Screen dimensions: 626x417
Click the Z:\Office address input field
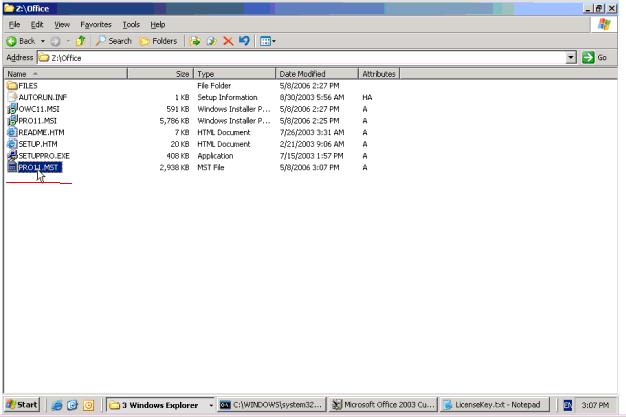(x=300, y=58)
